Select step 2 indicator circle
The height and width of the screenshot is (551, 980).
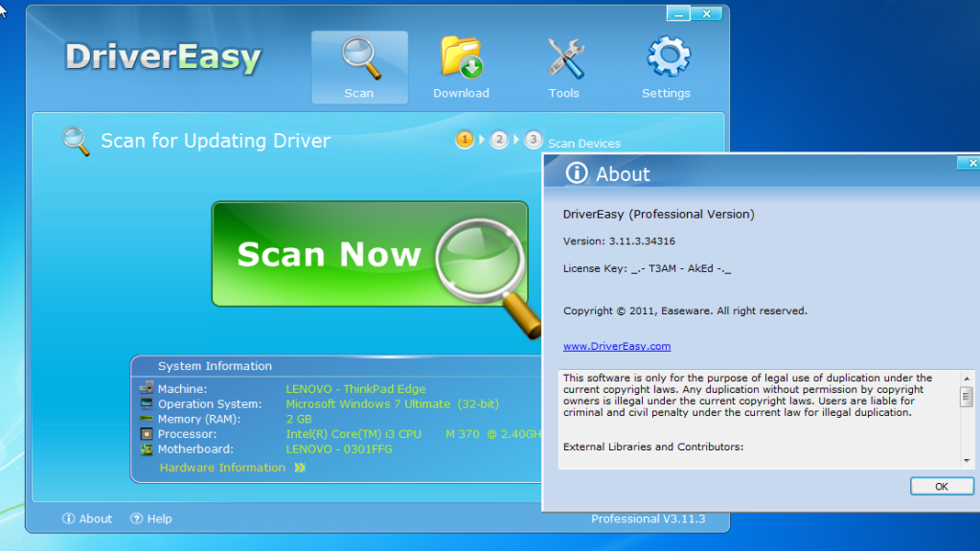pos(499,140)
